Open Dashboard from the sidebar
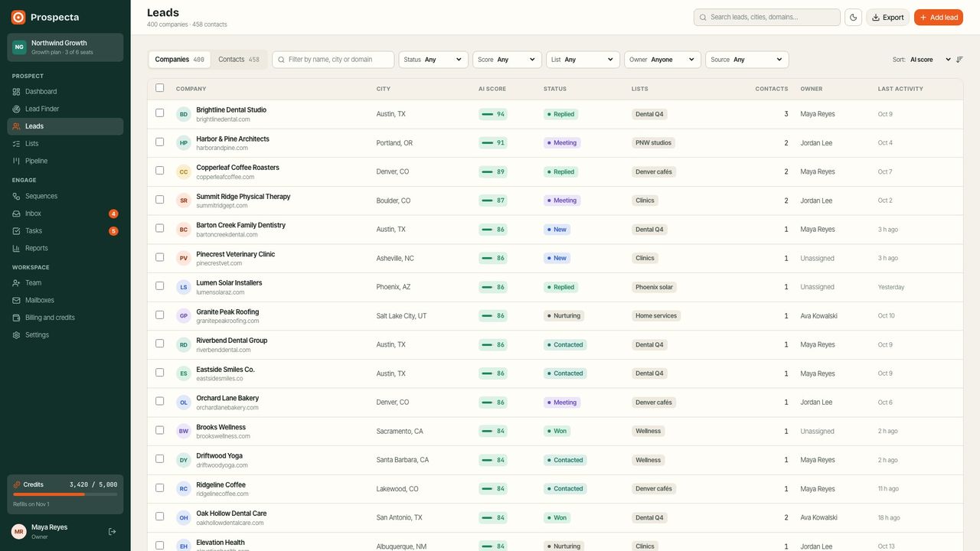 [65, 92]
